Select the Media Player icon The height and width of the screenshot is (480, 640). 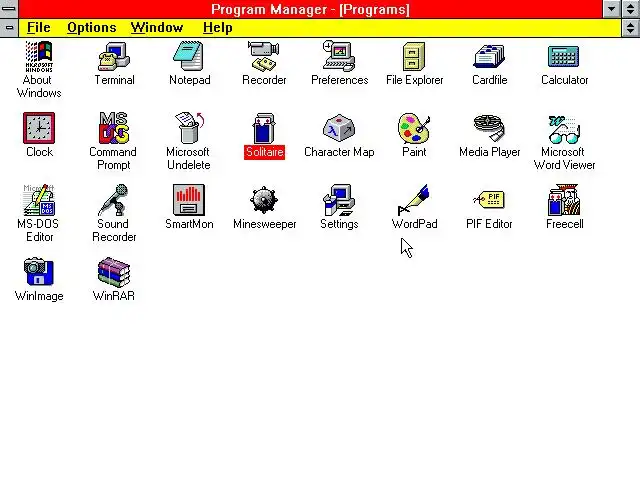click(489, 128)
